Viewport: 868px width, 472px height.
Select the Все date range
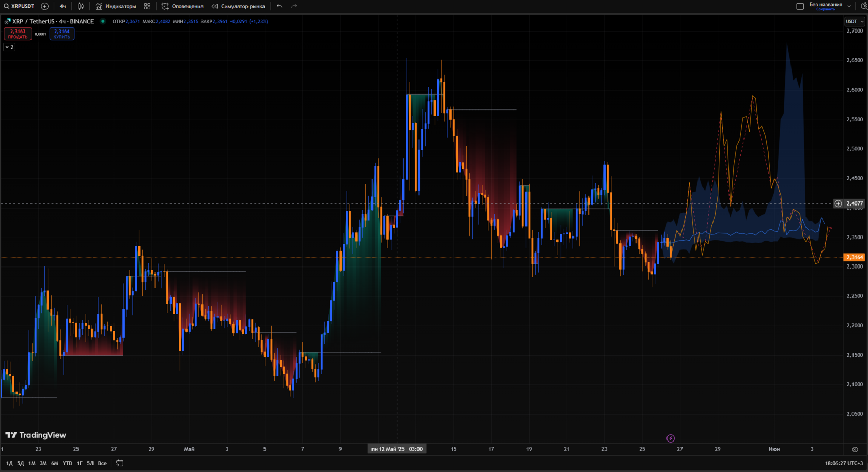(102, 463)
